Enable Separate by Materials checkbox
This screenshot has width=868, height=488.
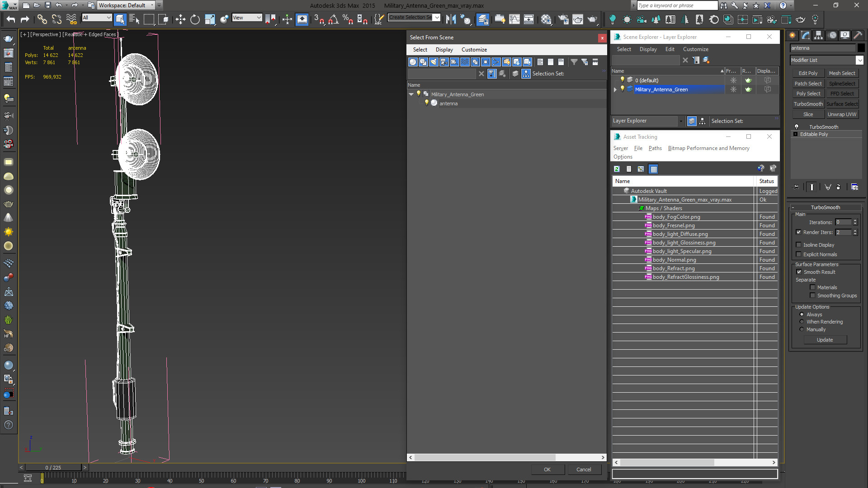(812, 287)
